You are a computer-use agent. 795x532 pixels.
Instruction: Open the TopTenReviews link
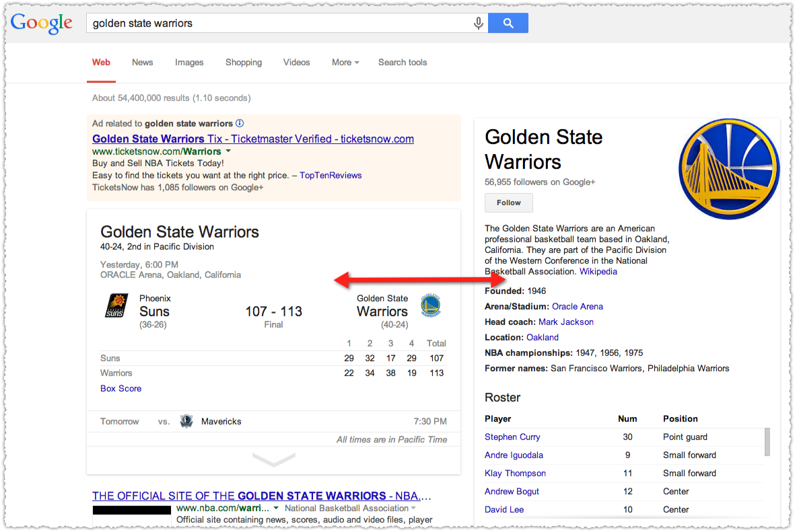331,176
